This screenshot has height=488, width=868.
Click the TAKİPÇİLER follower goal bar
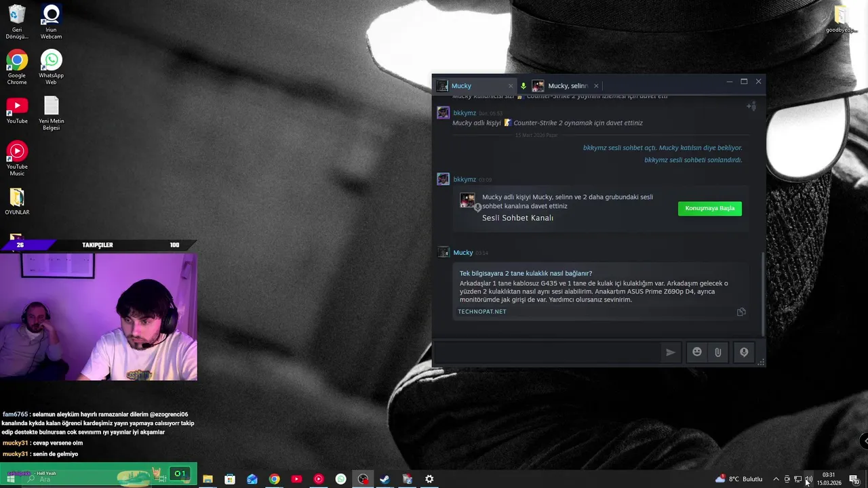pos(98,245)
